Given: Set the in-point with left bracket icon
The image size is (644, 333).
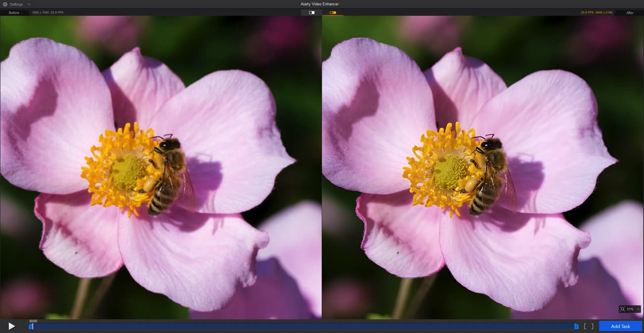Looking at the screenshot, I should (585, 326).
